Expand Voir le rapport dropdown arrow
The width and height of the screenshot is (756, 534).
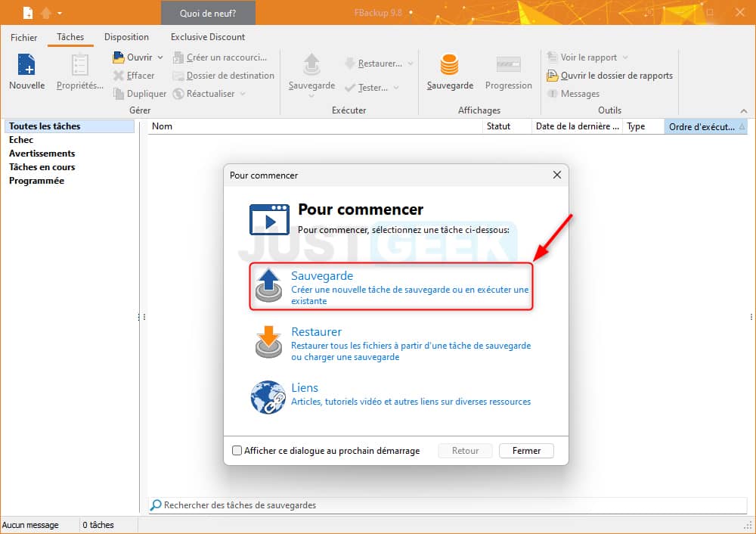coord(625,57)
